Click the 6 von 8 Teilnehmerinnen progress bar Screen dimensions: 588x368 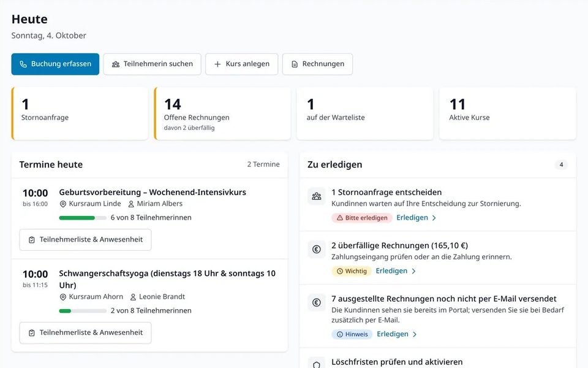coord(83,218)
